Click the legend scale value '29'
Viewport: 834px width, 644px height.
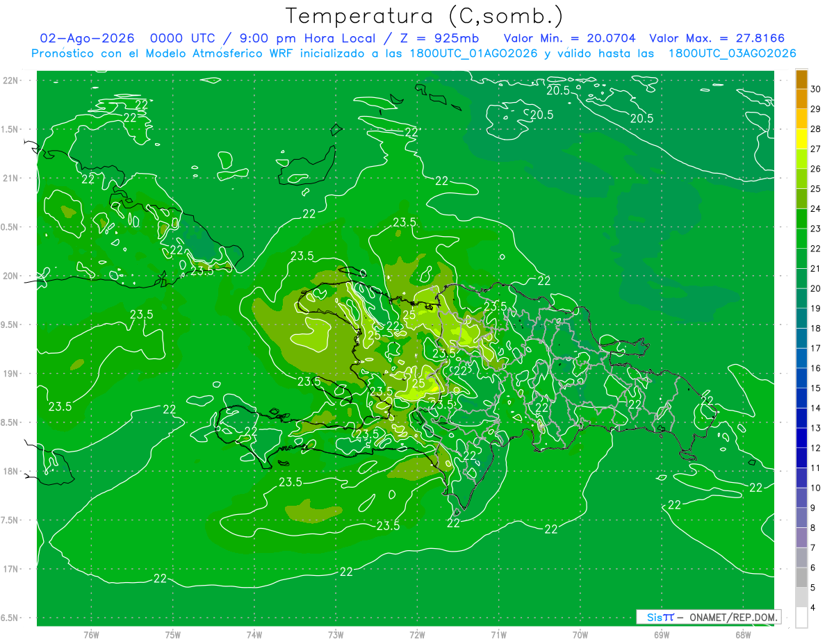point(816,109)
